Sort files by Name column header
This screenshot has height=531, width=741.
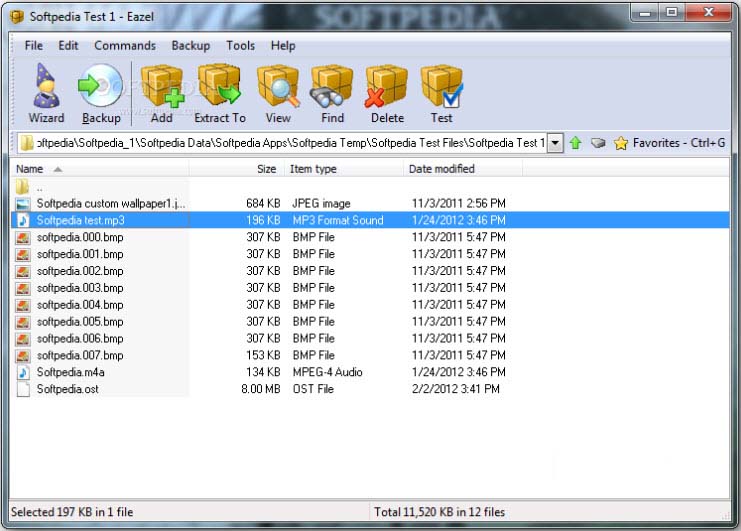[x=30, y=169]
